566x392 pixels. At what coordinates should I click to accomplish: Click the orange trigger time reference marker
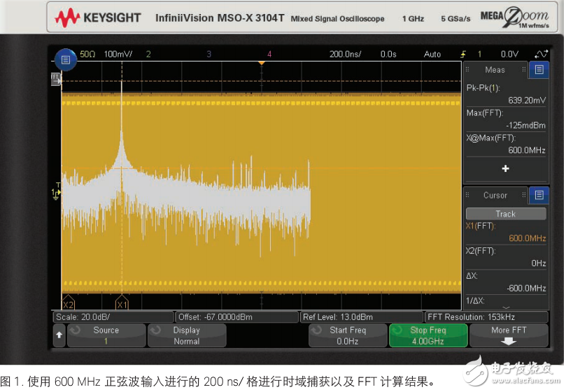point(260,64)
